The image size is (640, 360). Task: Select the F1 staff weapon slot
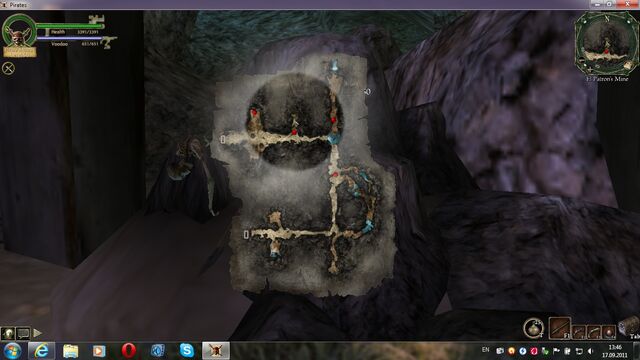coord(560,328)
